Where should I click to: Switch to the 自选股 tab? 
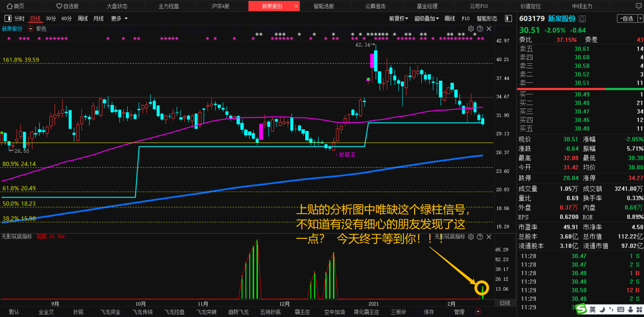tap(67, 6)
